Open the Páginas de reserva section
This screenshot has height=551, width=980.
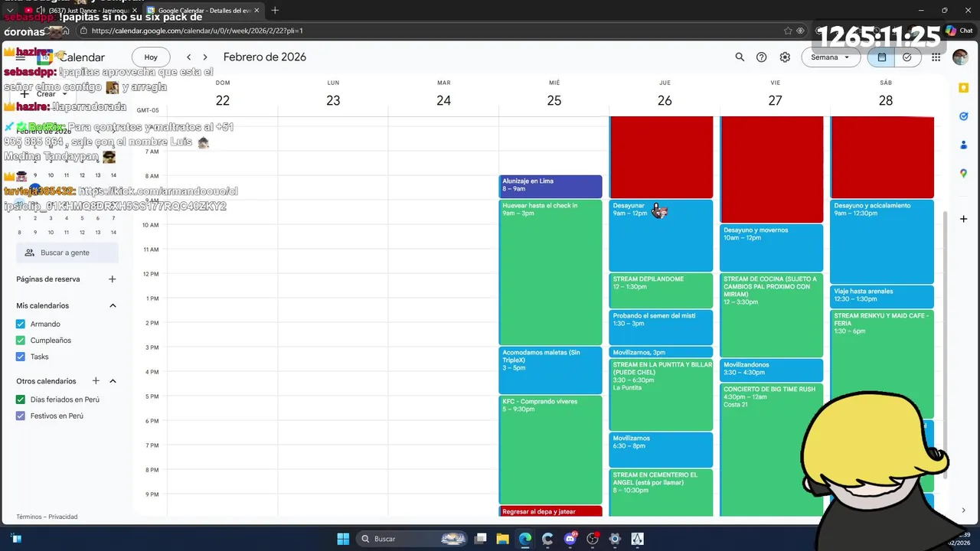click(x=48, y=279)
